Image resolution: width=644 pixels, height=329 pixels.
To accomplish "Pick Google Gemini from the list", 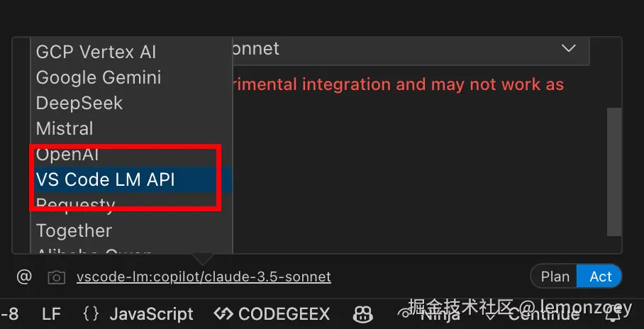I will pos(99,77).
